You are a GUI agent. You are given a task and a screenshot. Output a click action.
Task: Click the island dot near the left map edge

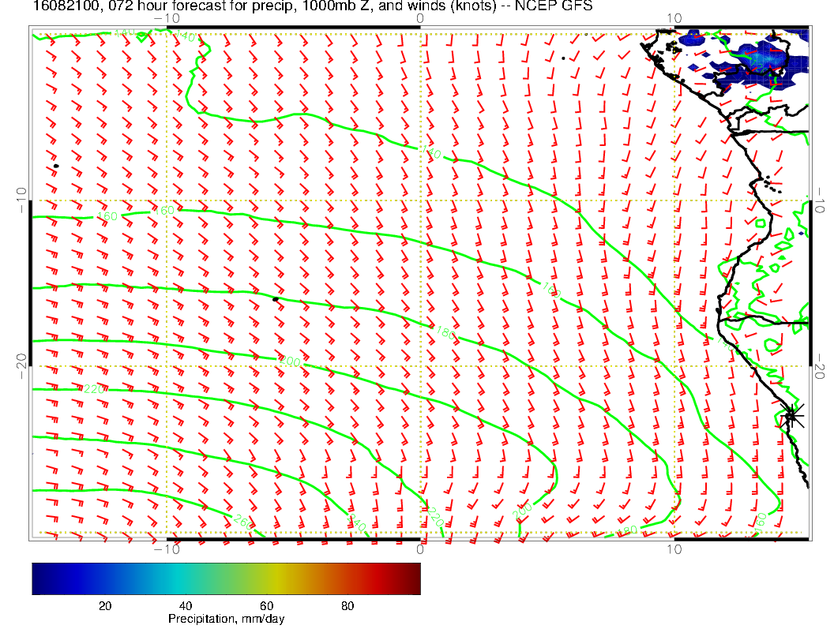pos(56,166)
